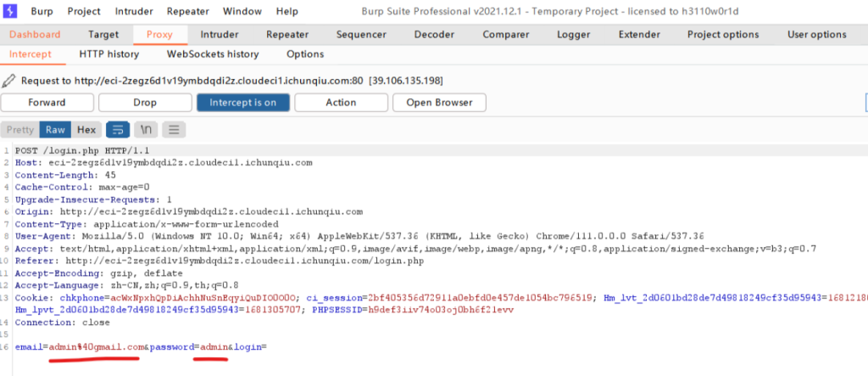The width and height of the screenshot is (868, 376).
Task: Click the User-Agent header line
Action: [359, 236]
